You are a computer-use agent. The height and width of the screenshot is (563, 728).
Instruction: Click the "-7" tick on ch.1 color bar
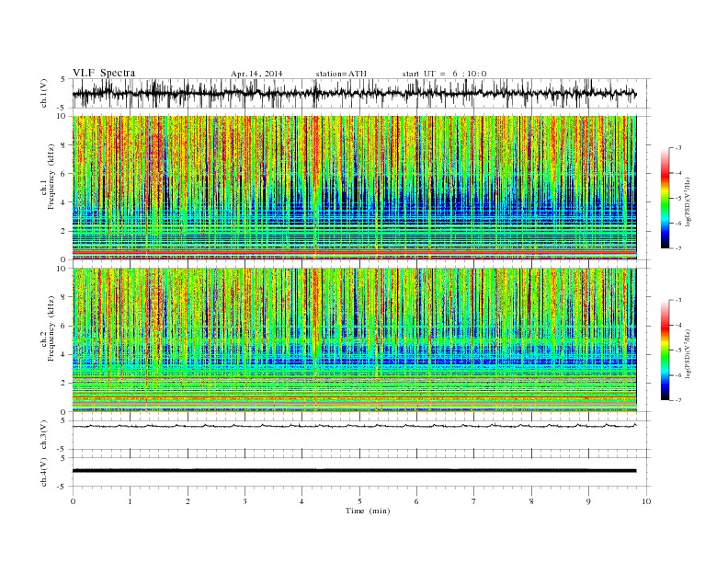(x=678, y=248)
